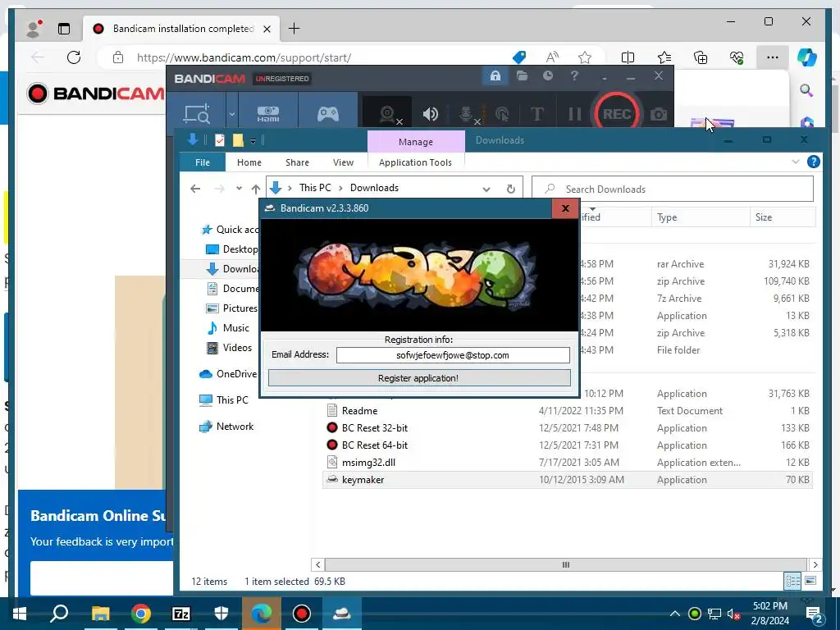Open Windows Start menu
Image resolution: width=840 pixels, height=630 pixels.
click(20, 614)
